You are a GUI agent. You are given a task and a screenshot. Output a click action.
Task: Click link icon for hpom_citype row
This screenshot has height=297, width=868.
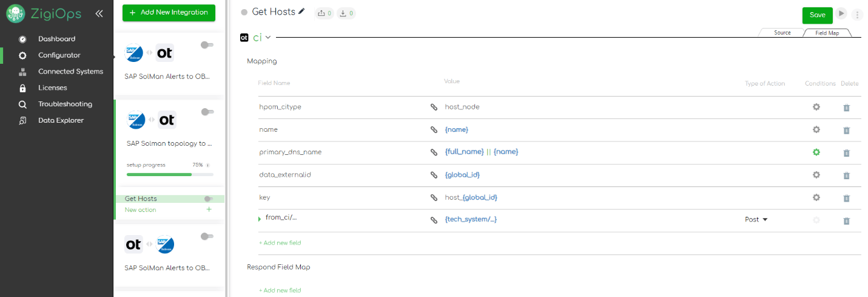[434, 107]
